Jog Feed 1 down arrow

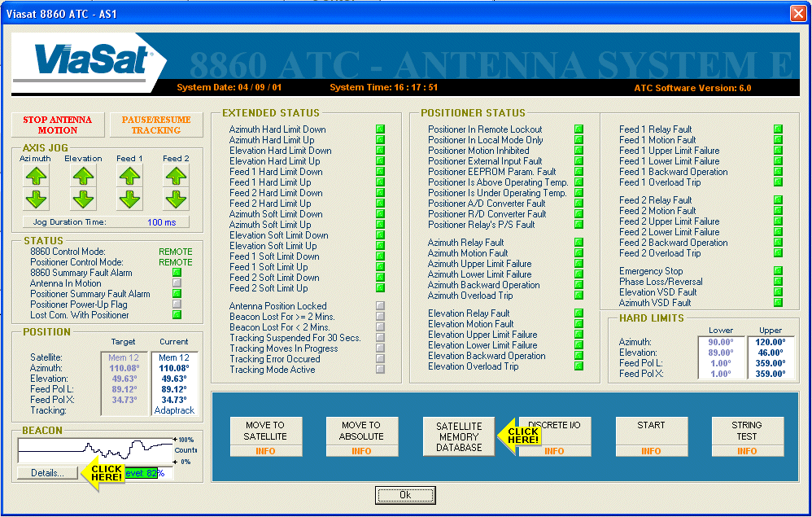click(129, 199)
